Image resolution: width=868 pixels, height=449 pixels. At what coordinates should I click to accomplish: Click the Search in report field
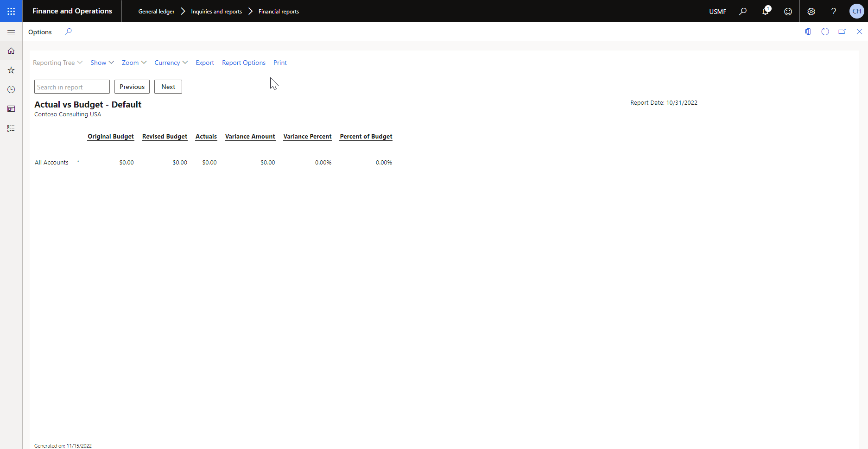pyautogui.click(x=72, y=87)
